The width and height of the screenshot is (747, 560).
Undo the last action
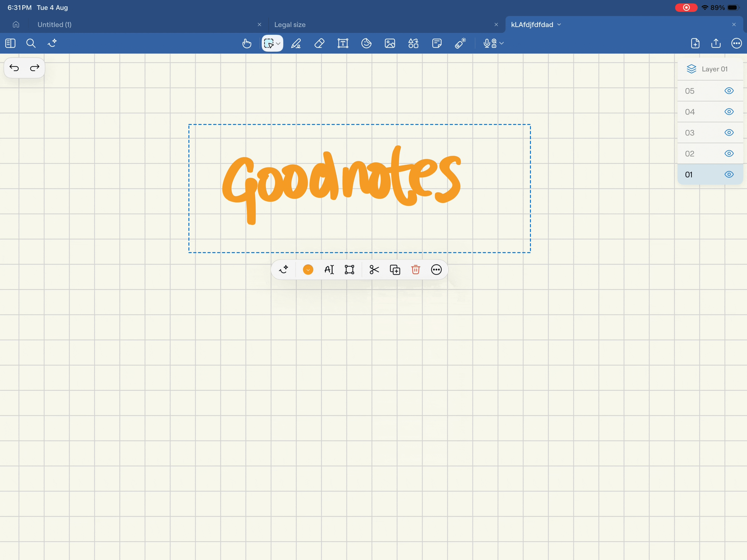tap(14, 68)
